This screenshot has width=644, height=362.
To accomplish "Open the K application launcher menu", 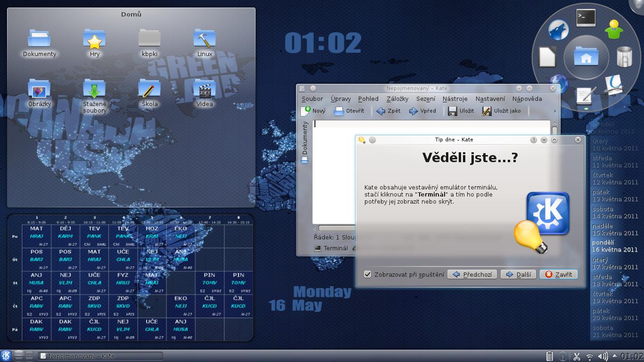I will point(6,356).
